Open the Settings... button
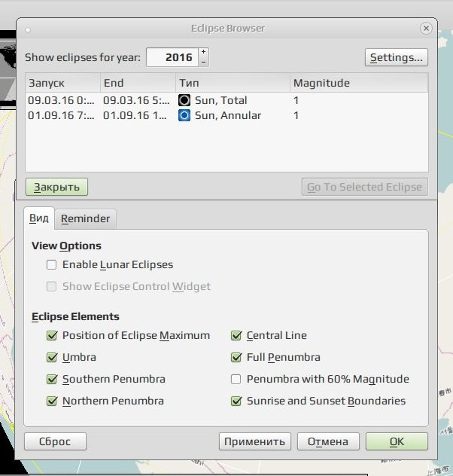This screenshot has width=453, height=476. 397,57
